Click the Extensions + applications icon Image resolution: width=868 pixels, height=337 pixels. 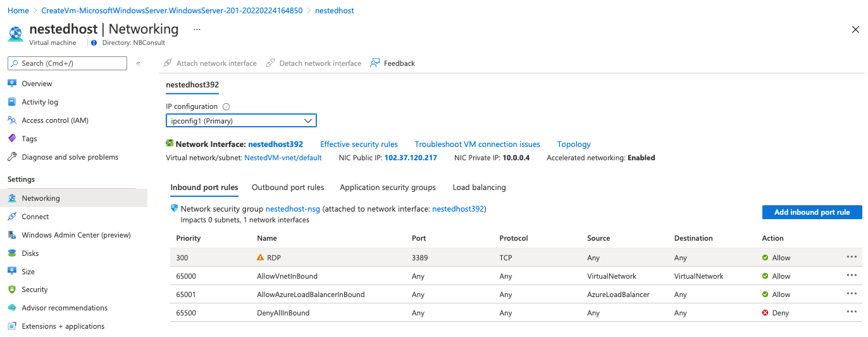click(x=12, y=326)
